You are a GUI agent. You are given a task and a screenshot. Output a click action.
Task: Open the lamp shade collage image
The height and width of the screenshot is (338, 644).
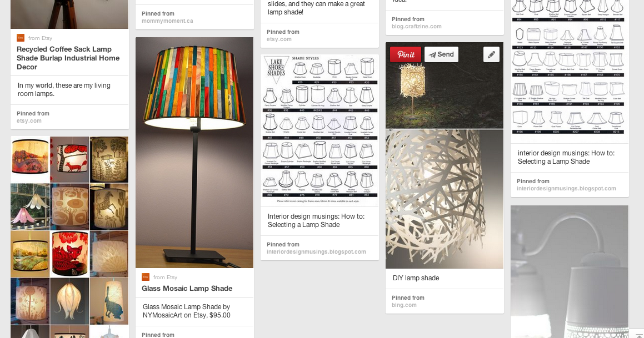(x=69, y=237)
